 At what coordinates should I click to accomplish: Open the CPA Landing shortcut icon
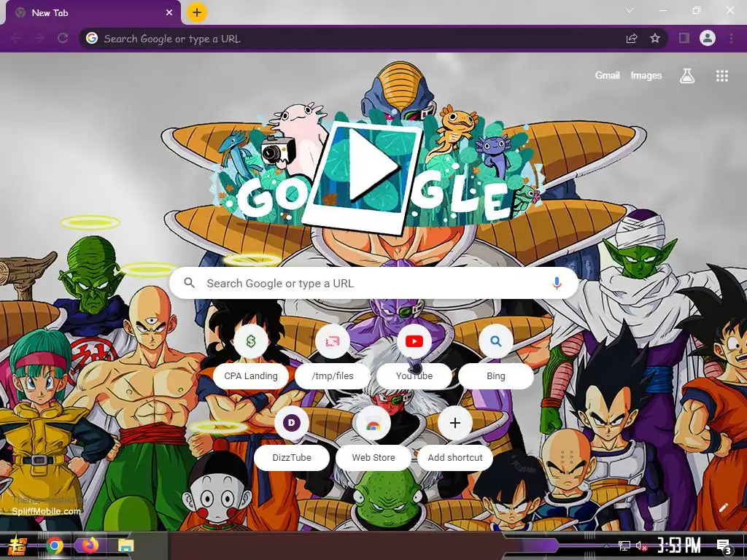(x=251, y=341)
